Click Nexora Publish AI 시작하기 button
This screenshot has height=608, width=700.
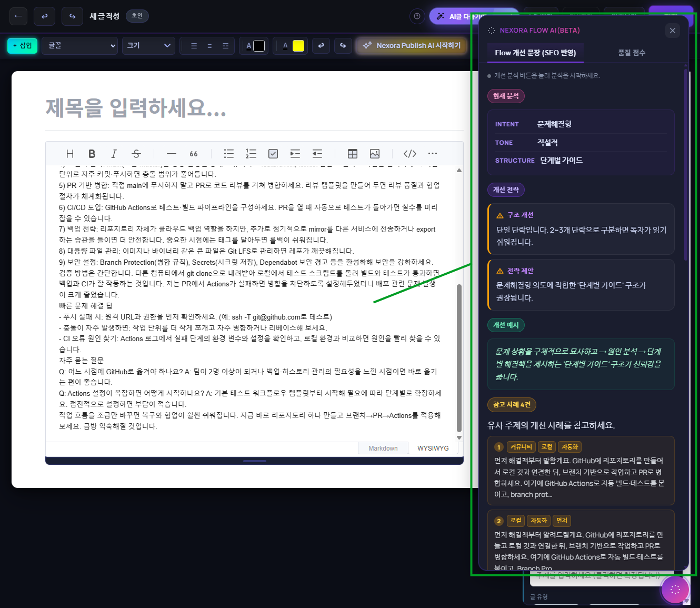click(x=411, y=46)
